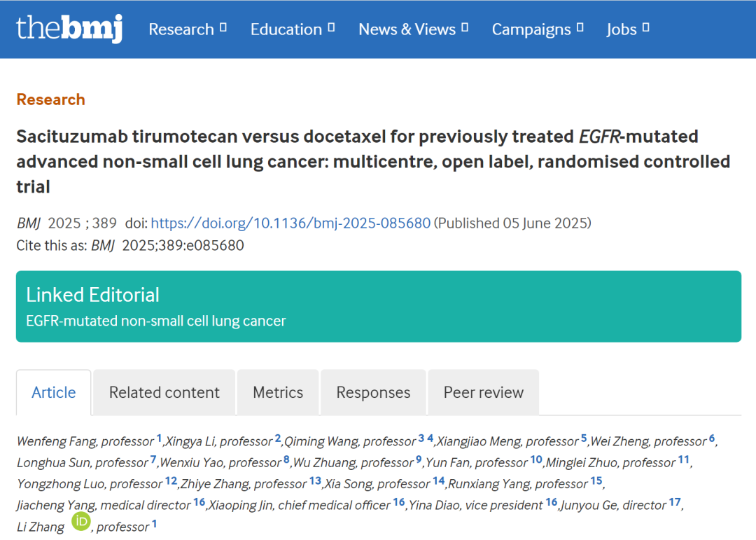
Task: Click affiliation 5 after Xiangjiao Meng
Action: 584,439
